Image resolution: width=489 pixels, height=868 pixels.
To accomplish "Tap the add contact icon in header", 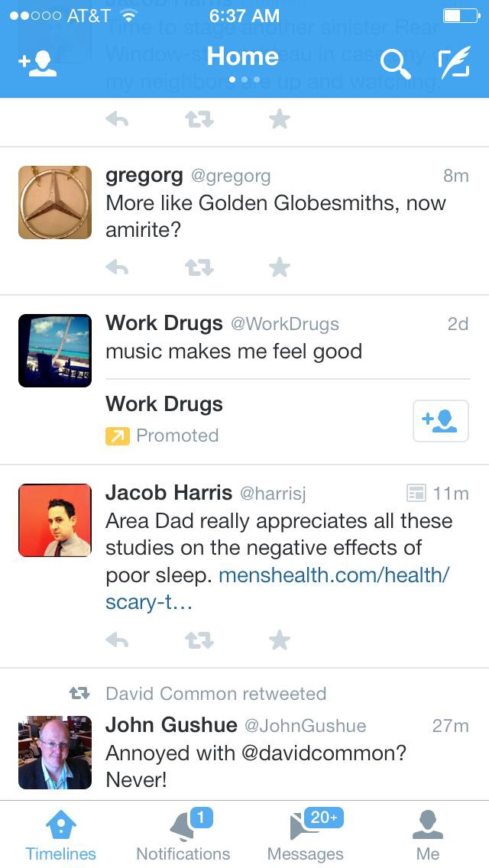I will coord(37,63).
